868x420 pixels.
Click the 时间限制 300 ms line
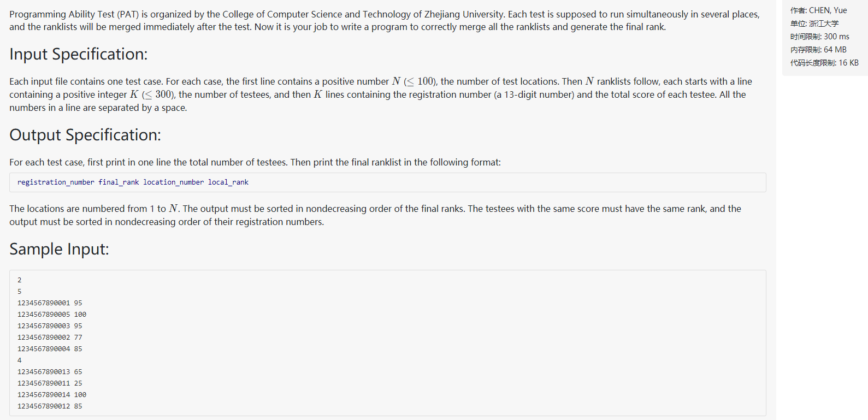coord(819,37)
